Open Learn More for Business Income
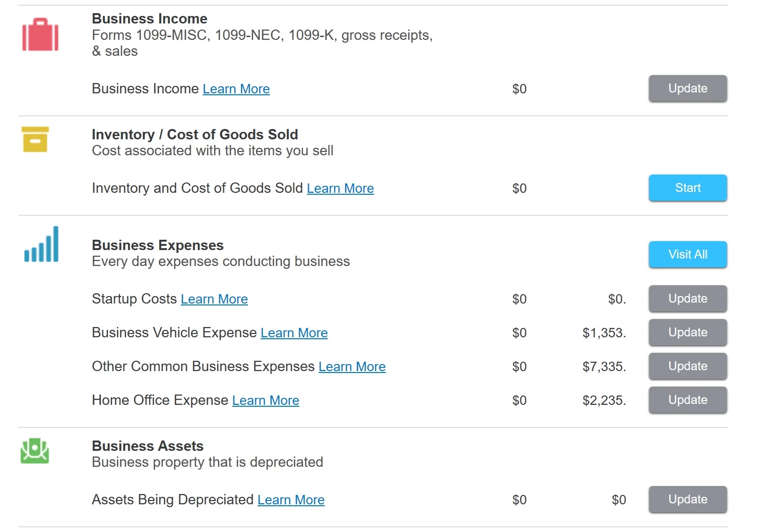The height and width of the screenshot is (532, 764). coord(236,89)
